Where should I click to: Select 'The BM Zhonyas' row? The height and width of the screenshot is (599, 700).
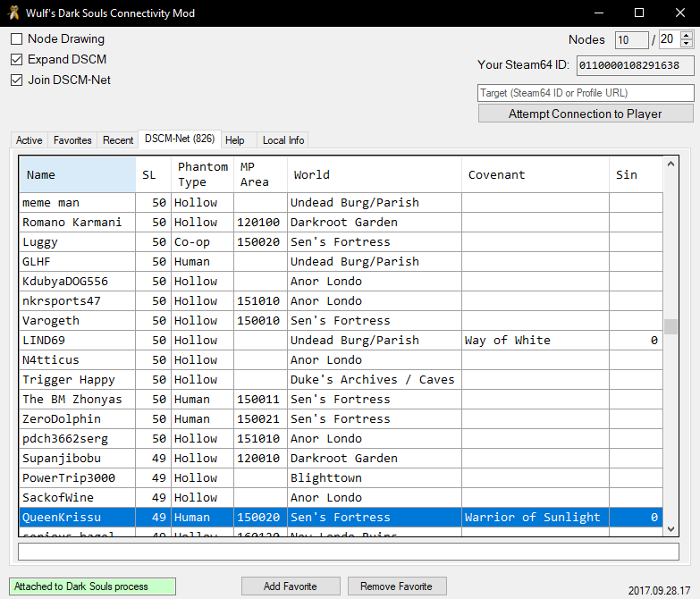point(342,399)
